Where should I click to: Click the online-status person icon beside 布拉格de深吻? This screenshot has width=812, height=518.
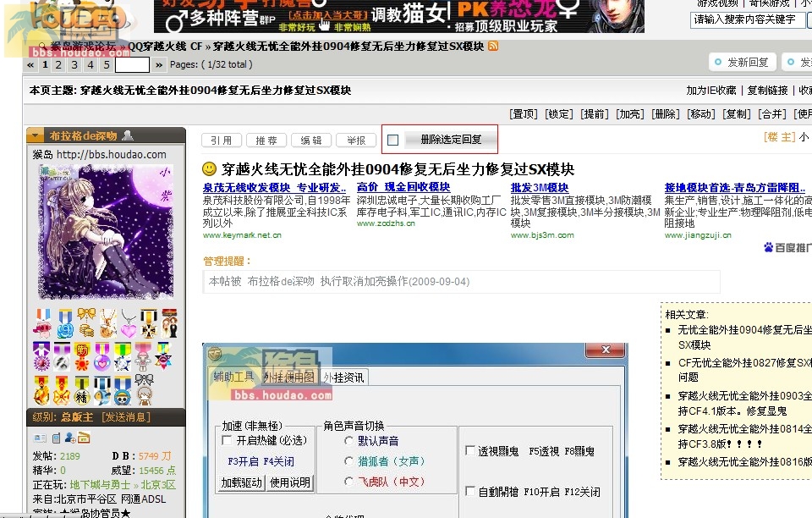pyautogui.click(x=128, y=135)
